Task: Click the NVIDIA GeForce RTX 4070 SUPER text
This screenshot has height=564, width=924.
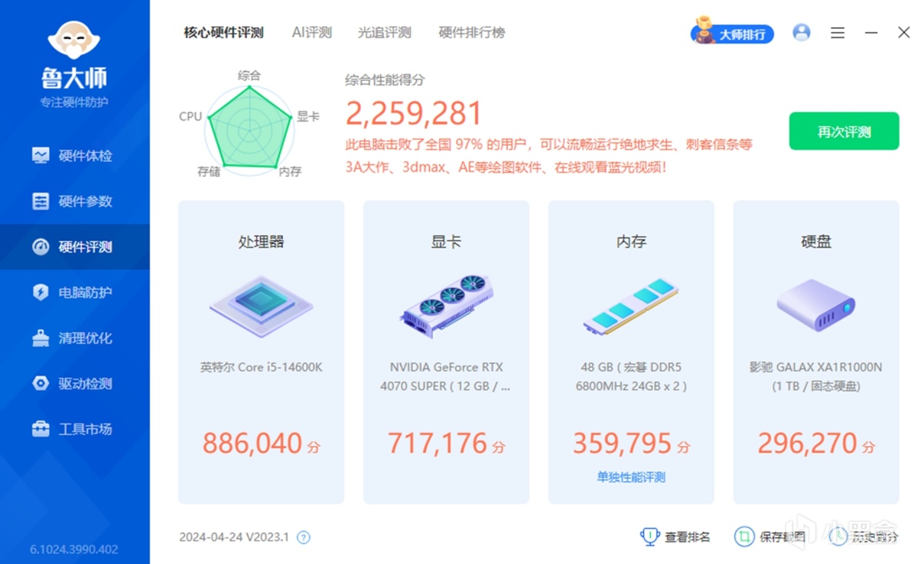Action: (446, 376)
